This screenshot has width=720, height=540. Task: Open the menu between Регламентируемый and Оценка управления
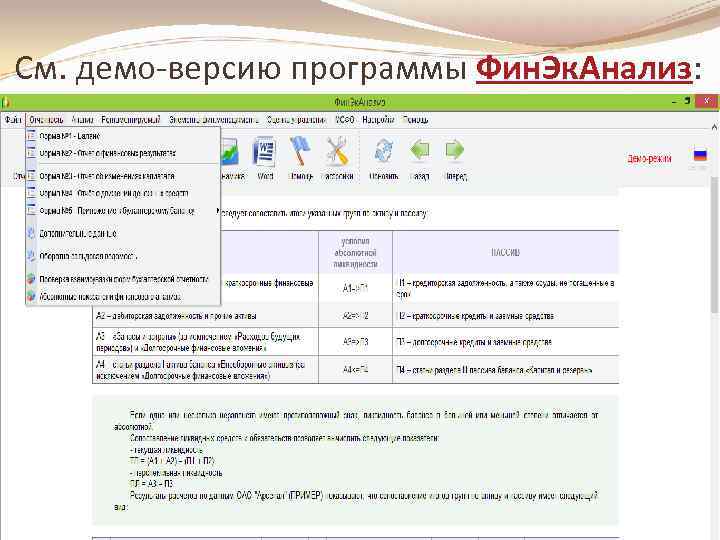click(x=214, y=119)
